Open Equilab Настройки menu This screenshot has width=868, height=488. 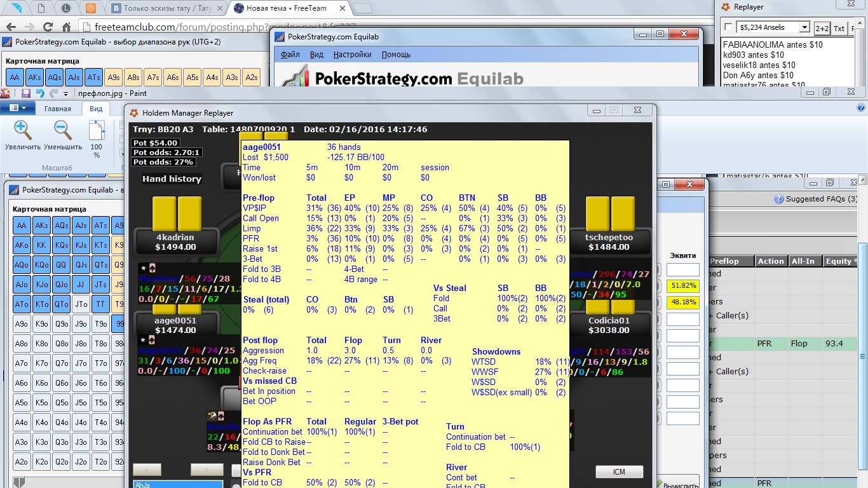[353, 55]
